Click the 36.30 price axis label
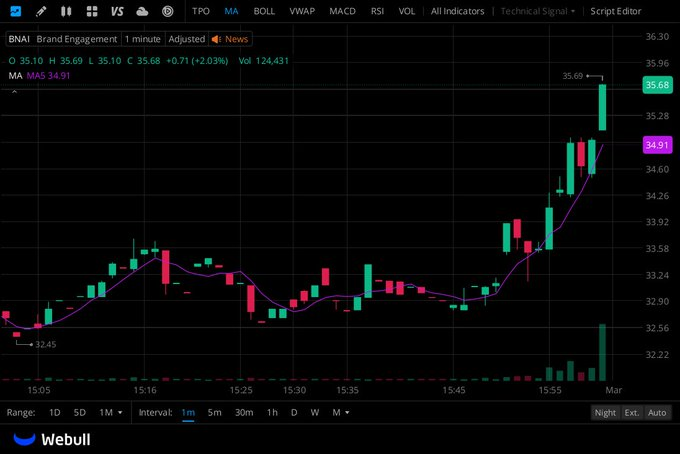Screen dimensions: 680x454 (x=657, y=36)
